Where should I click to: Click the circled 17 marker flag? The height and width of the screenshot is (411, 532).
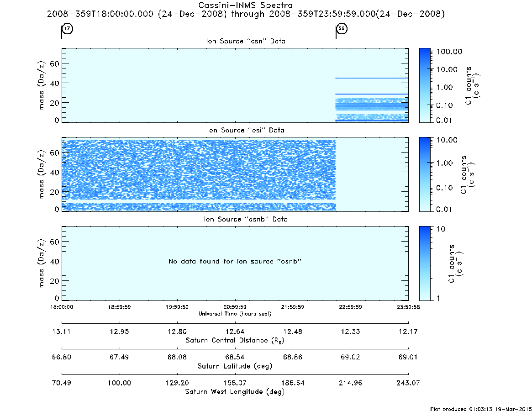(68, 28)
